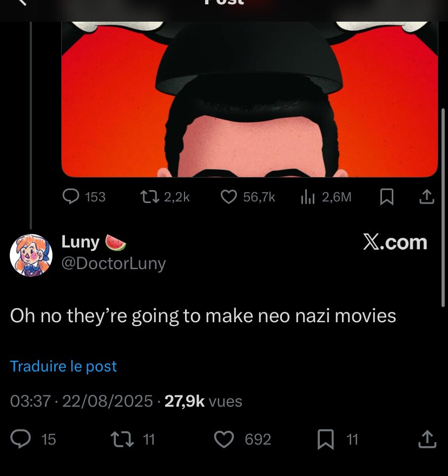Share the parent post via share icon
Screen dimensions: 448x476
click(x=427, y=197)
